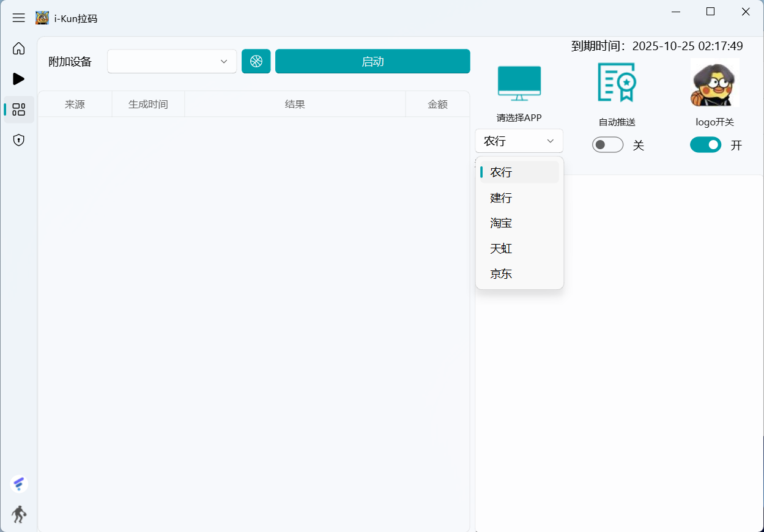This screenshot has height=532, width=764.
Task: Click the certificate icon above 自动推送
Action: (x=617, y=83)
